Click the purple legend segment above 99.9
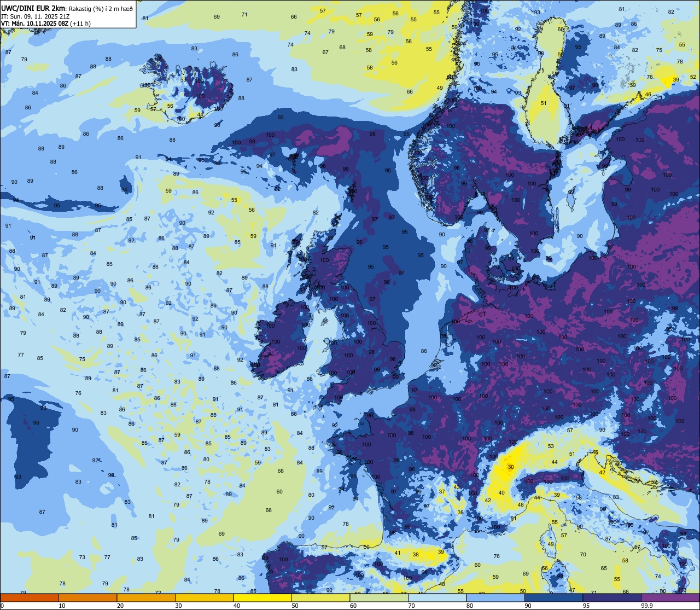Image resolution: width=700 pixels, height=610 pixels. click(x=670, y=597)
